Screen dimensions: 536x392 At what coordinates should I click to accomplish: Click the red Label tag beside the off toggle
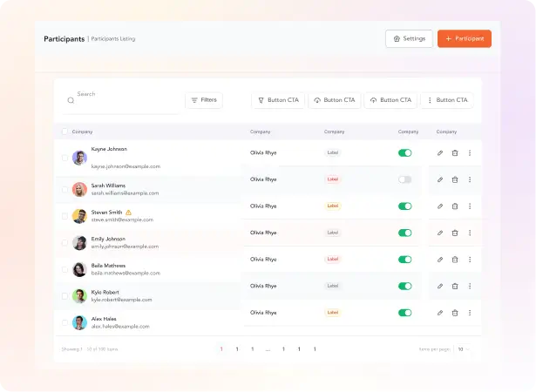coord(333,179)
